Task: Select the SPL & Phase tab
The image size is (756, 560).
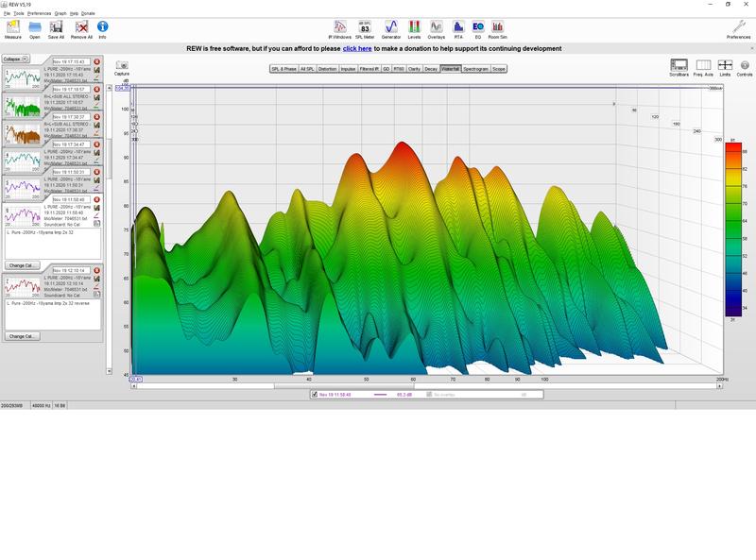Action: tap(283, 69)
